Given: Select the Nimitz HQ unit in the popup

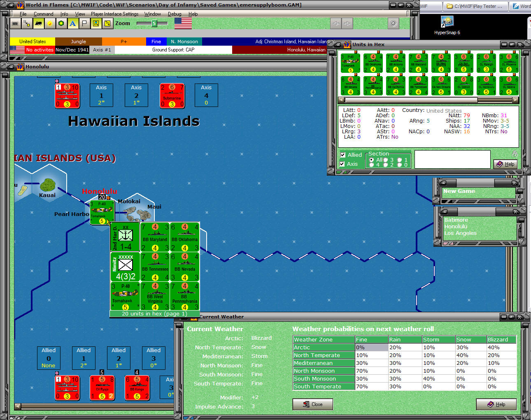Looking at the screenshot, I should (125, 267).
